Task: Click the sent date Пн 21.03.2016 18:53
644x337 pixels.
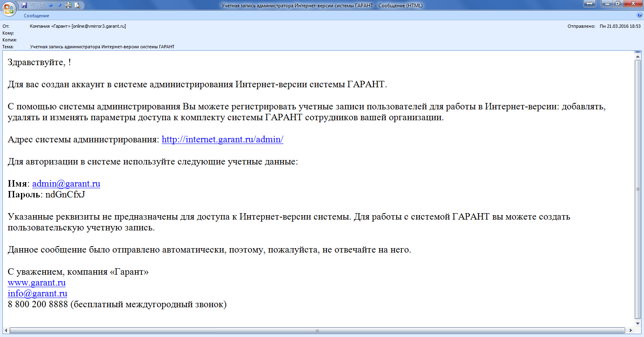Action: (x=620, y=26)
